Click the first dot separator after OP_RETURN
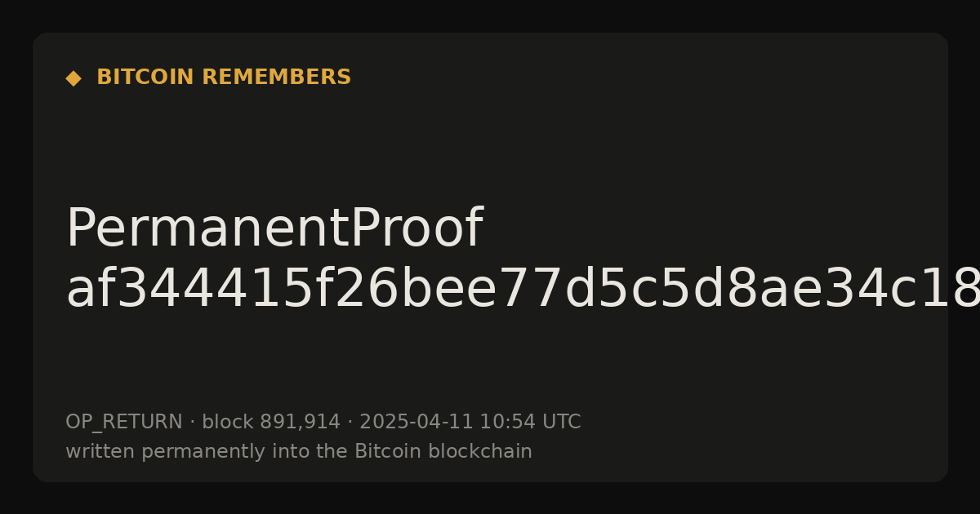 click(x=192, y=423)
